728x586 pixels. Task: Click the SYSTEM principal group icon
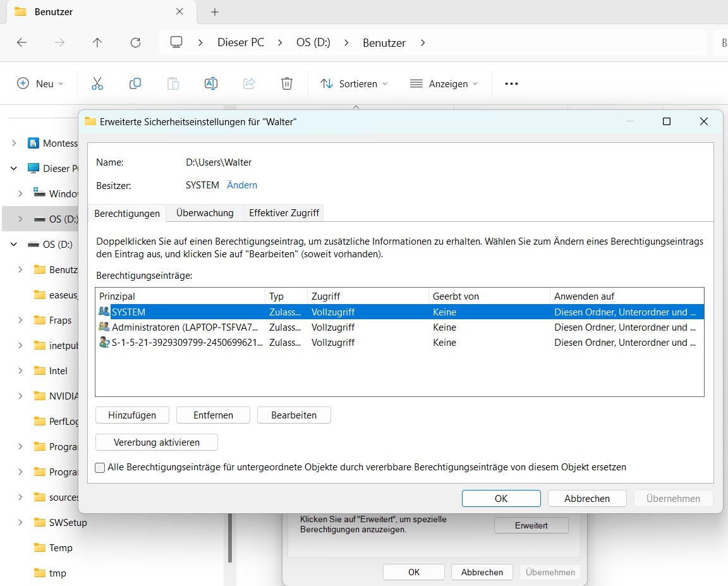click(x=104, y=312)
